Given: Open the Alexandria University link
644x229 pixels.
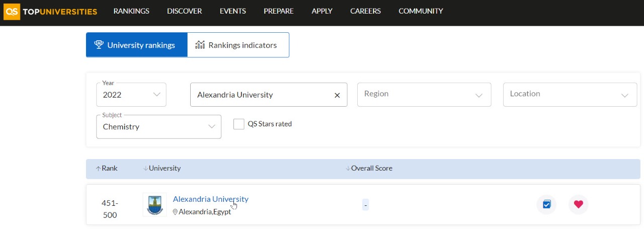Looking at the screenshot, I should click(210, 199).
